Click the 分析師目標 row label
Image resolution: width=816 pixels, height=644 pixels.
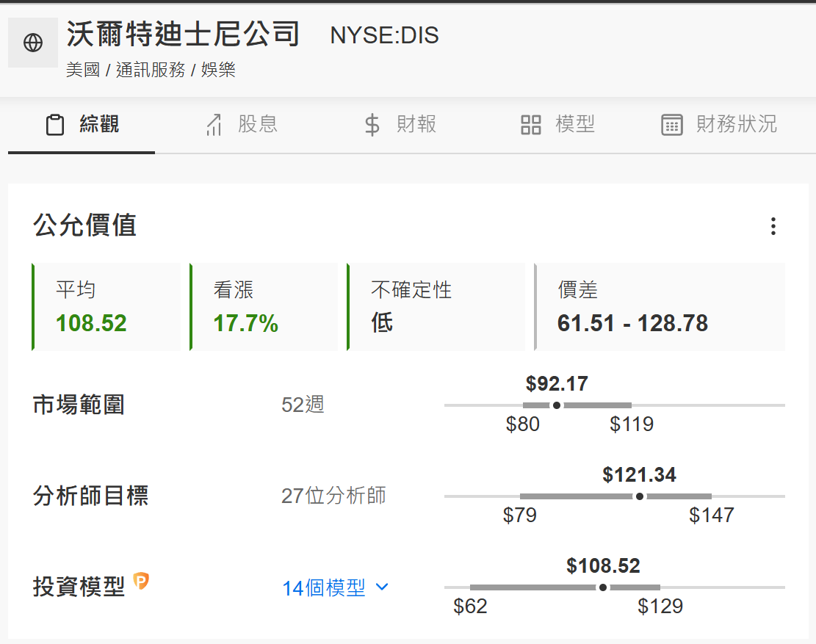pos(90,496)
